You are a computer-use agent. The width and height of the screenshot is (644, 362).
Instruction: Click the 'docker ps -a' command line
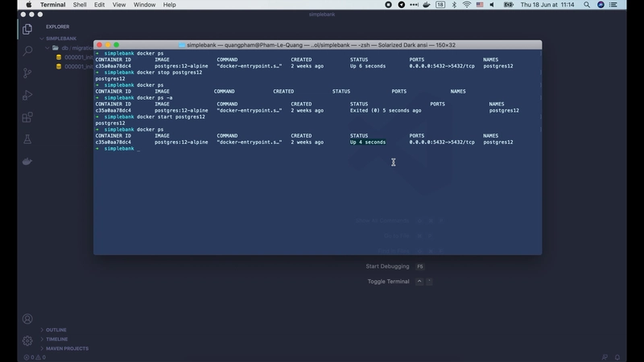coord(155,97)
